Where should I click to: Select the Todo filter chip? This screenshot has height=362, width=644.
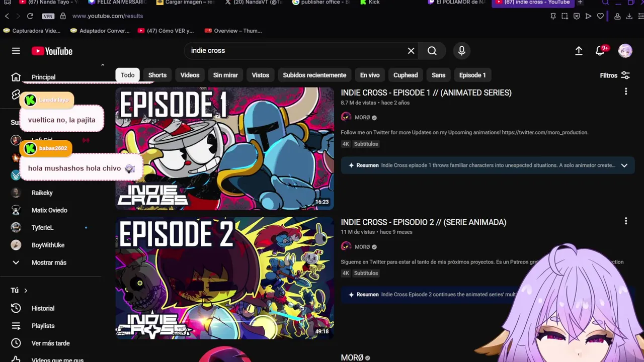tap(128, 75)
